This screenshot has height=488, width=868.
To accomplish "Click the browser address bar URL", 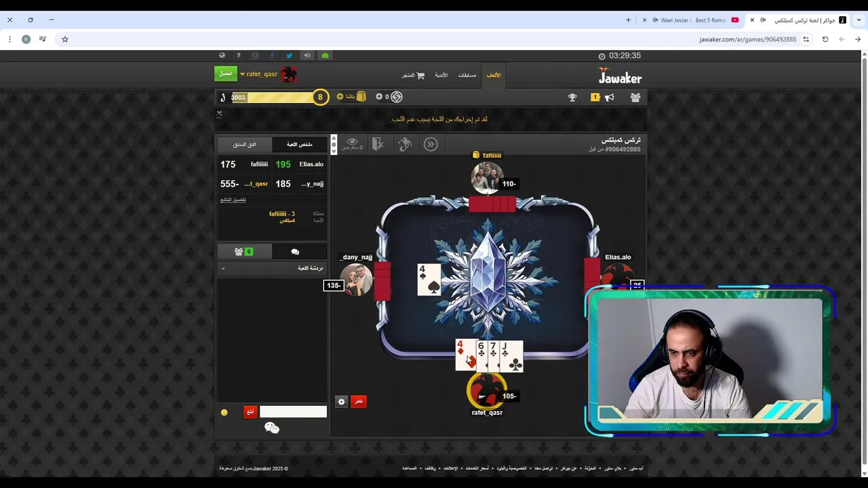I will point(748,39).
